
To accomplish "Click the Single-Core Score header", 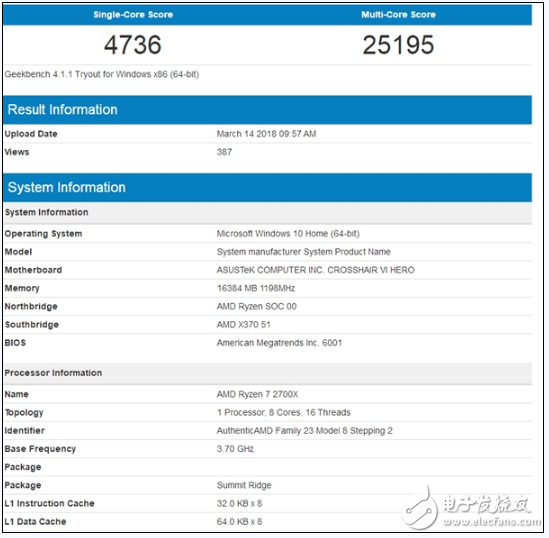I will pyautogui.click(x=133, y=15).
